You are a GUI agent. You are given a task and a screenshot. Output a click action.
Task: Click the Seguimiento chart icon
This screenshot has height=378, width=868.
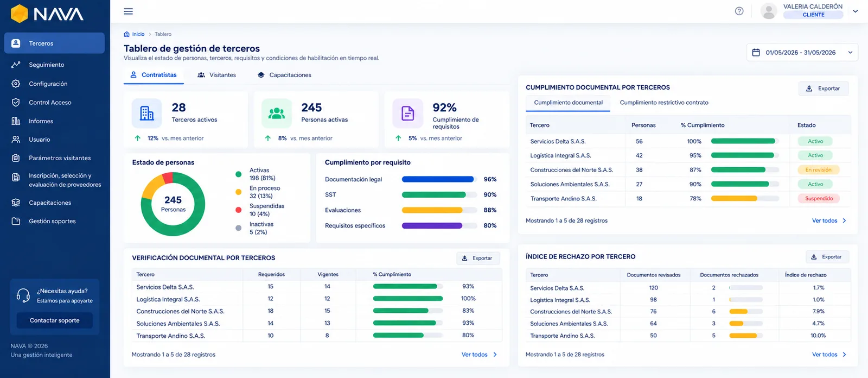(16, 65)
